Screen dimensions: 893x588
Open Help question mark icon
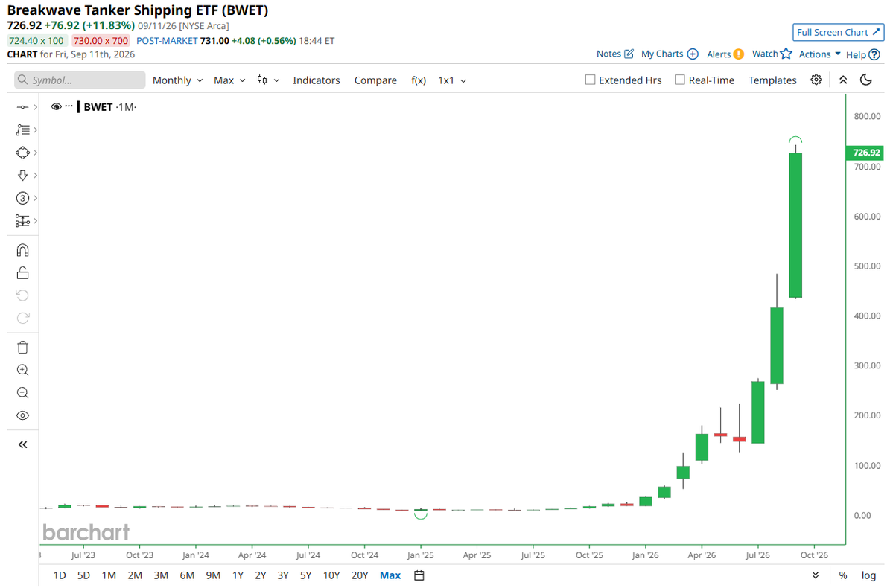pos(874,54)
